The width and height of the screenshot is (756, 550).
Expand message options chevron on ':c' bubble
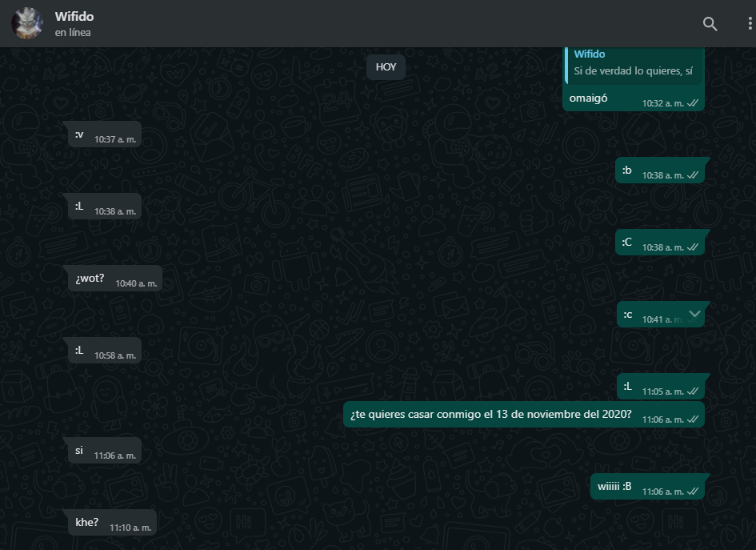click(694, 314)
